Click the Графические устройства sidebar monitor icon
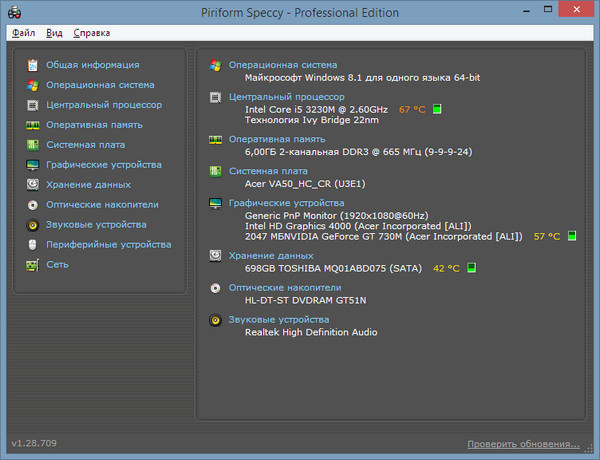 pyautogui.click(x=33, y=165)
